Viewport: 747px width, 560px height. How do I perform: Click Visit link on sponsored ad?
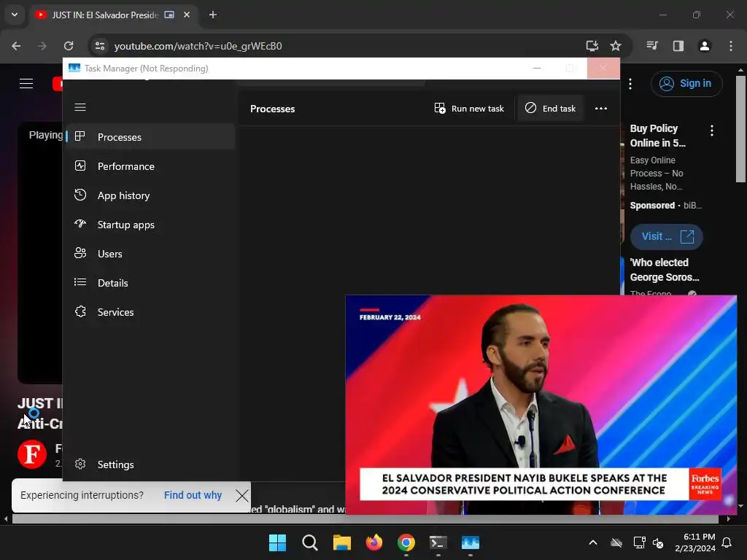point(667,237)
